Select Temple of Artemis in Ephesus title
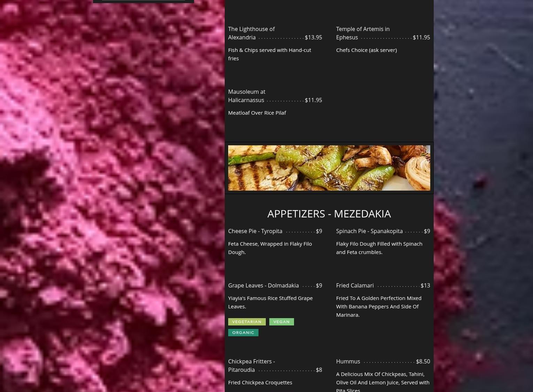Image resolution: width=533 pixels, height=392 pixels. (x=363, y=33)
